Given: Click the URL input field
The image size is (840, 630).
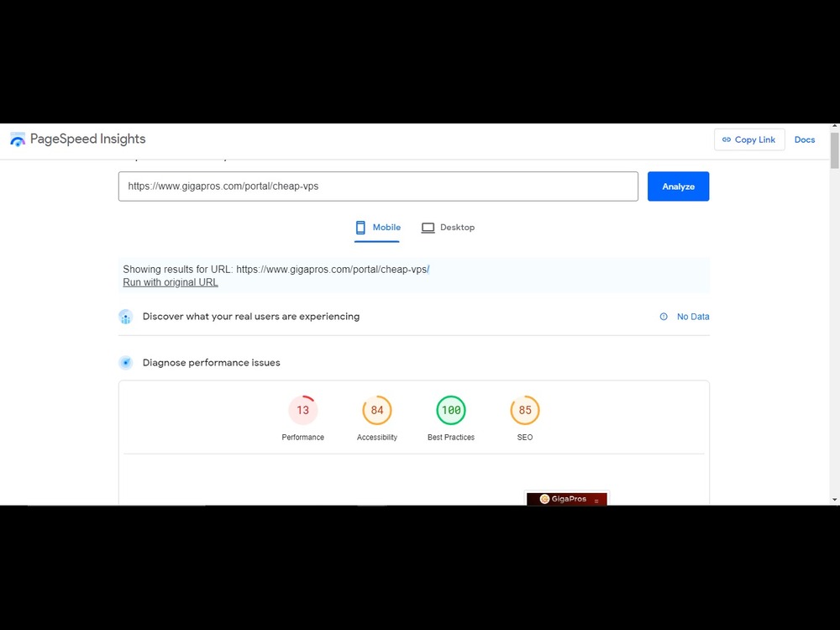Looking at the screenshot, I should pyautogui.click(x=378, y=186).
